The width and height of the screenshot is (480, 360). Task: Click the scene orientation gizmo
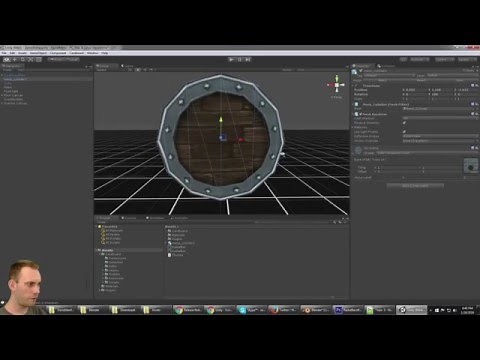coord(337,85)
